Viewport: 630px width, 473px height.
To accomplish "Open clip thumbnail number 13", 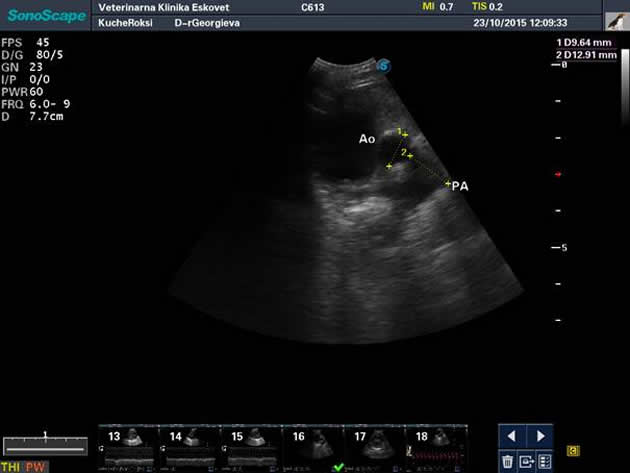I will (129, 448).
